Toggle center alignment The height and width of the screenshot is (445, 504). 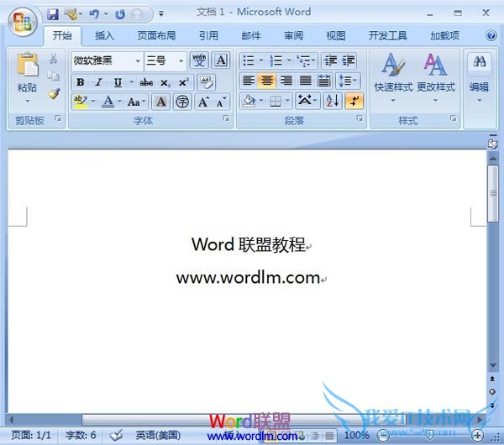267,81
